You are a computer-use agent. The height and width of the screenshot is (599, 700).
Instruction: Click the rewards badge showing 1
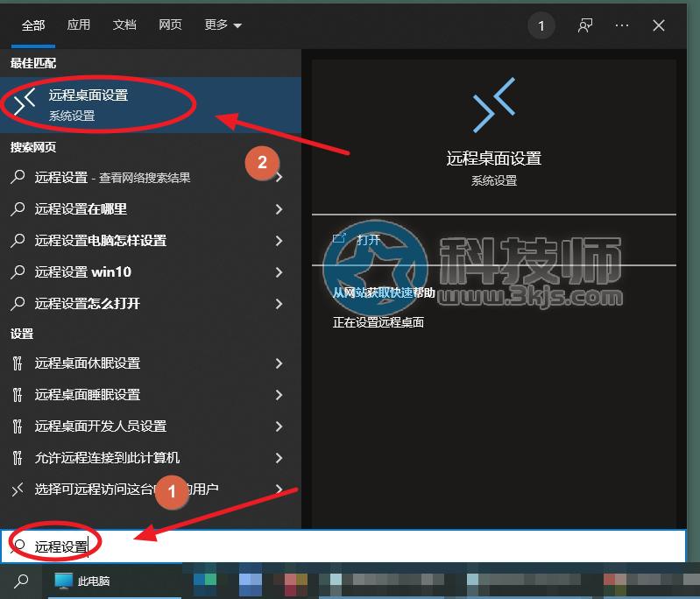click(541, 26)
